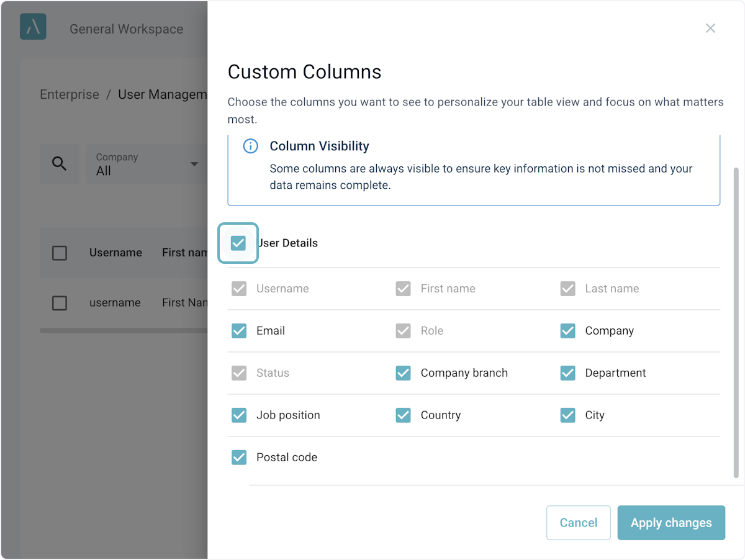Click the app logo icon
This screenshot has width=745, height=560.
click(x=33, y=27)
